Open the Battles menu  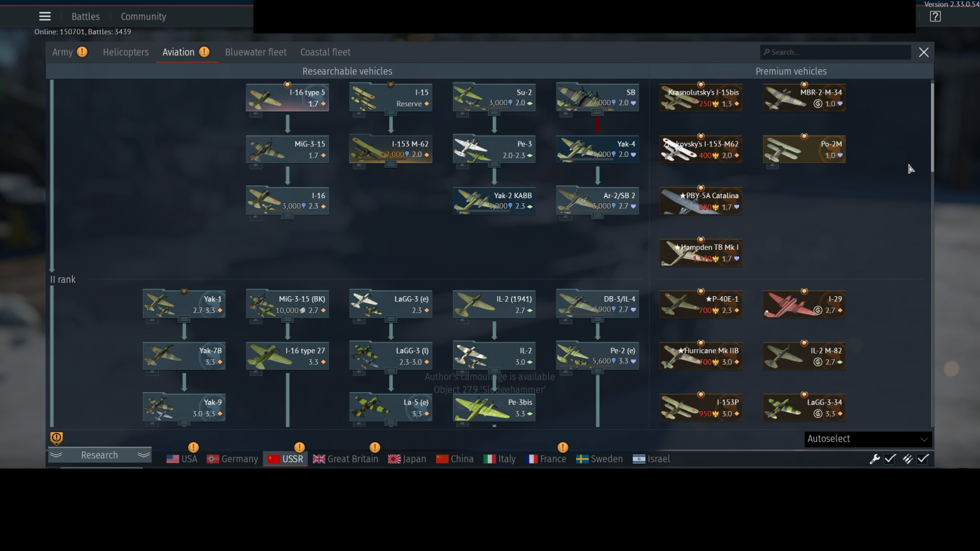(x=85, y=16)
